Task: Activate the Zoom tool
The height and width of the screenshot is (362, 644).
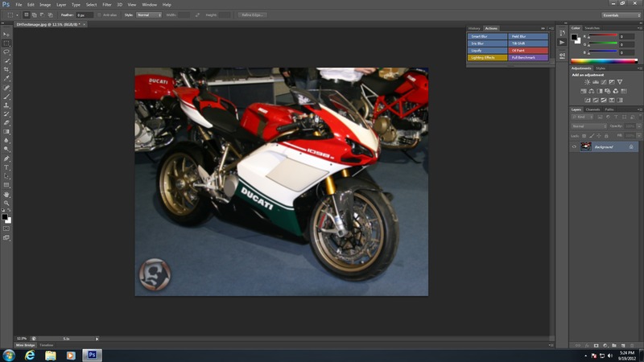Action: [6, 204]
